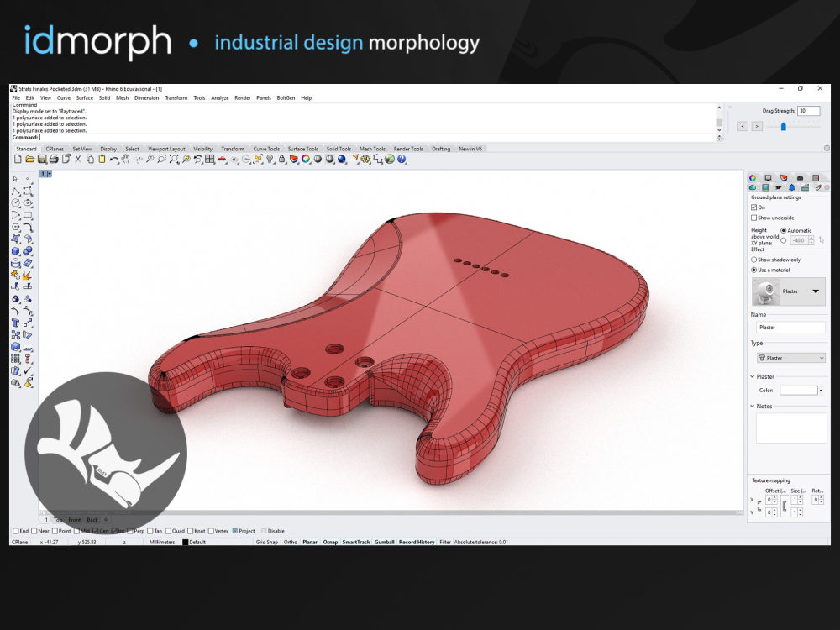The image size is (840, 630).
Task: Click the Text object T icon
Action: click(15, 322)
